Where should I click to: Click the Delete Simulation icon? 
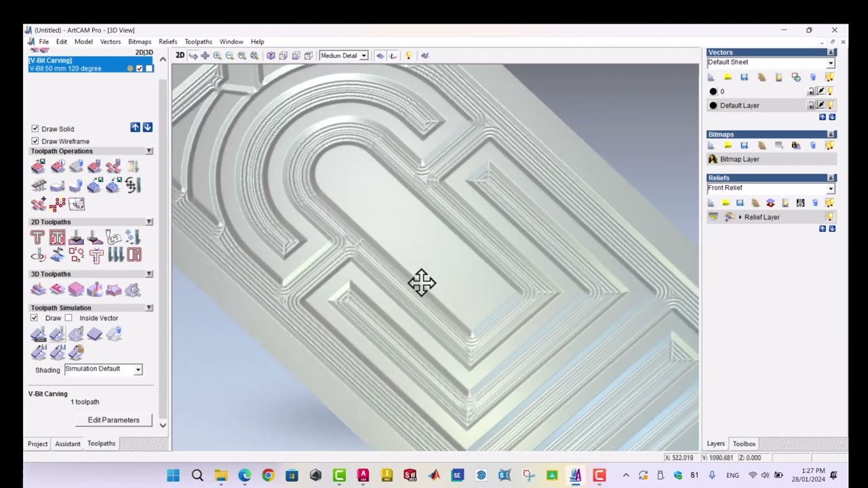click(113, 334)
